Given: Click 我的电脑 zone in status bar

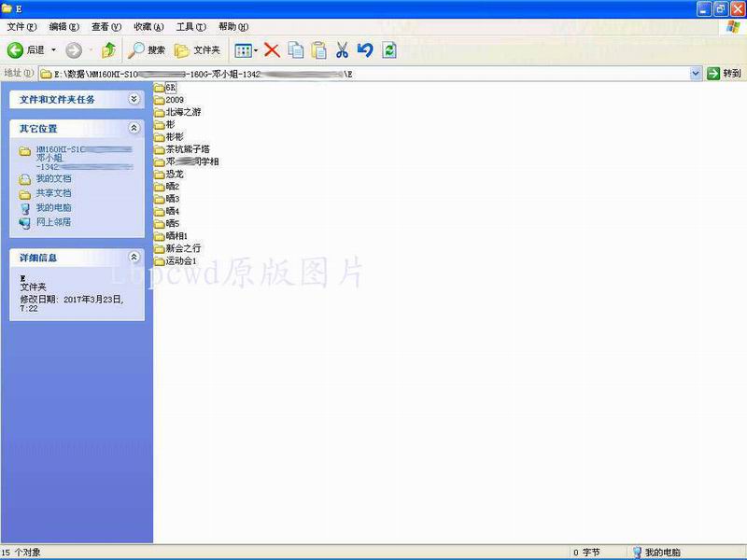Looking at the screenshot, I should [x=656, y=553].
